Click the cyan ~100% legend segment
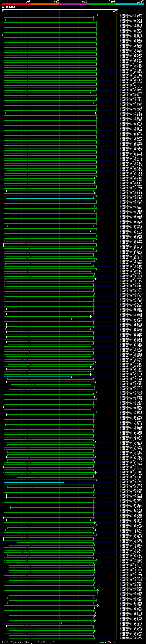This screenshot has height=644, width=146. pyautogui.click(x=130, y=4)
